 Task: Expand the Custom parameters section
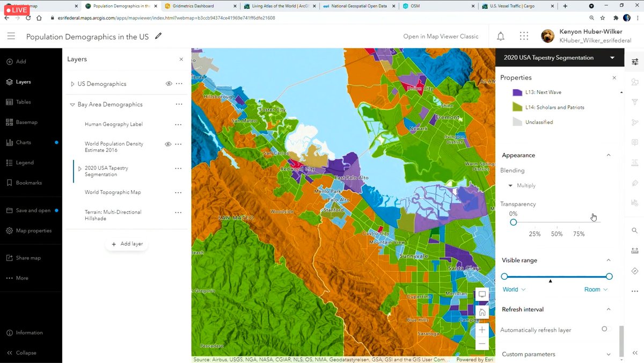click(x=608, y=354)
